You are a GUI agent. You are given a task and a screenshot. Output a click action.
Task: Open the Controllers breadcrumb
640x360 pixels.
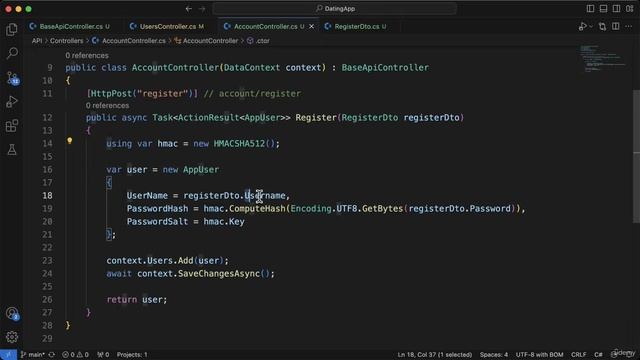[x=67, y=41]
